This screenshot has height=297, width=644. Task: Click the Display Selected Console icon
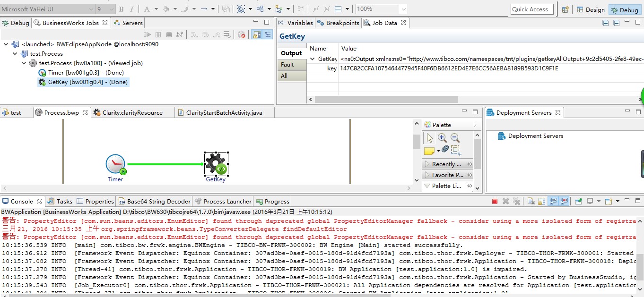tap(590, 201)
